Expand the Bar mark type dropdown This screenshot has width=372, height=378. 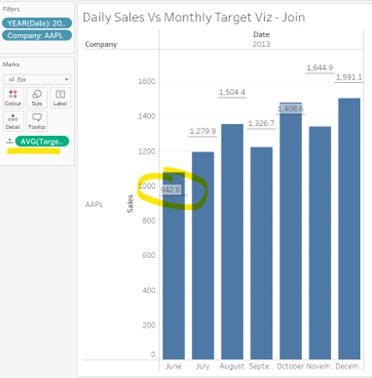[x=66, y=79]
